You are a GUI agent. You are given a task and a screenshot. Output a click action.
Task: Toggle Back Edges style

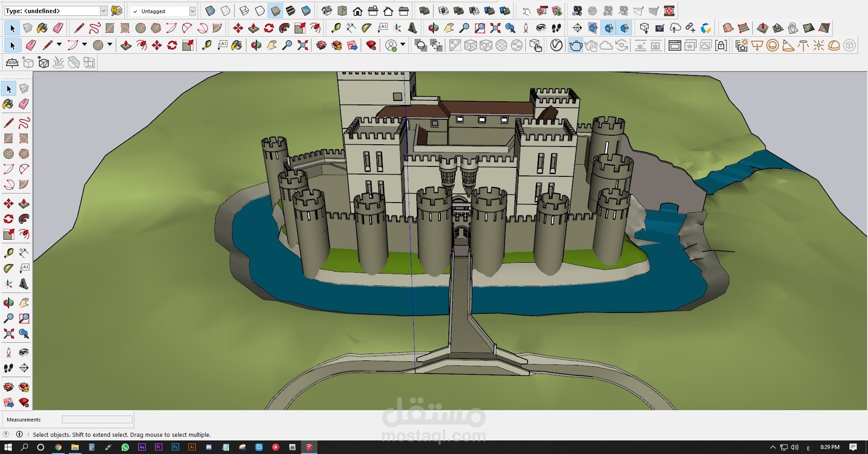click(x=225, y=11)
